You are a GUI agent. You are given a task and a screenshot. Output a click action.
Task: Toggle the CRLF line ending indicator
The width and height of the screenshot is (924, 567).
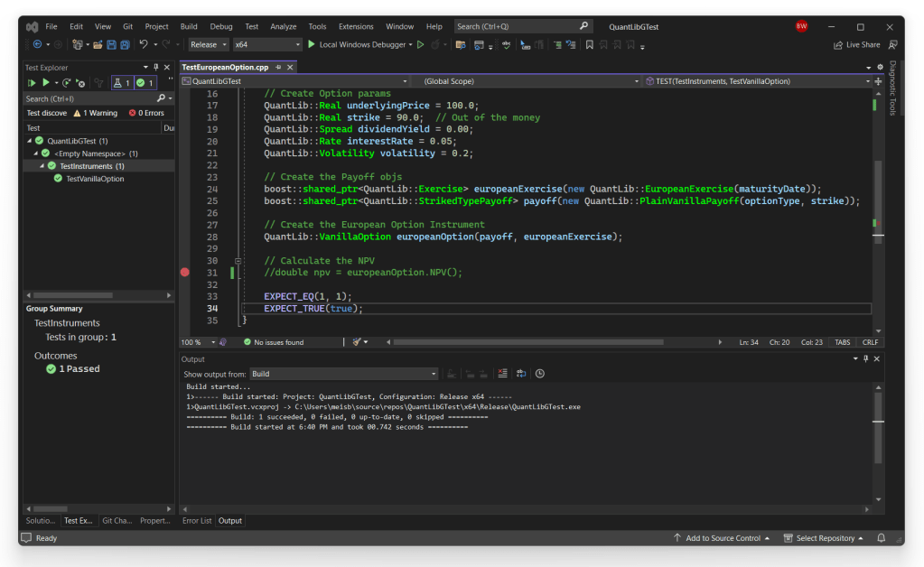(x=871, y=342)
